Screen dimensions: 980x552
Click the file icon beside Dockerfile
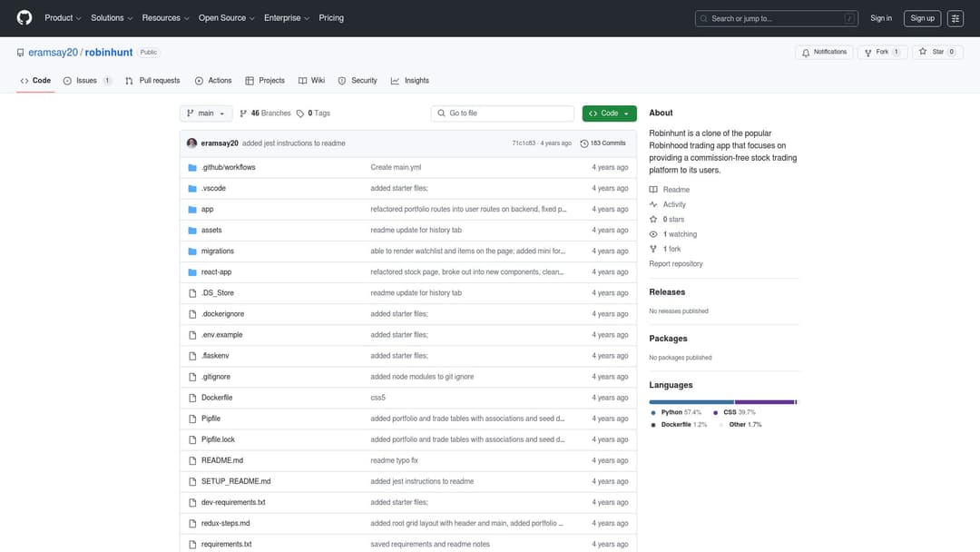[192, 398]
